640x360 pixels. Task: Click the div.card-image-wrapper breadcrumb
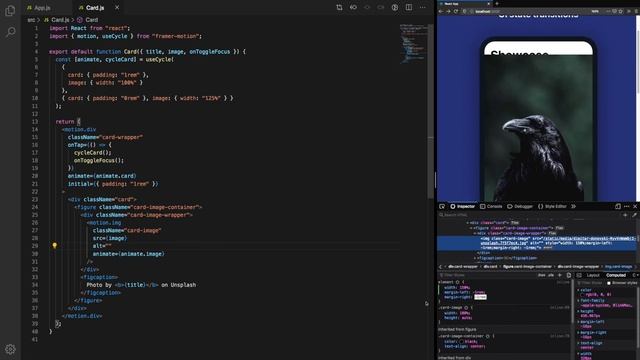pyautogui.click(x=578, y=267)
